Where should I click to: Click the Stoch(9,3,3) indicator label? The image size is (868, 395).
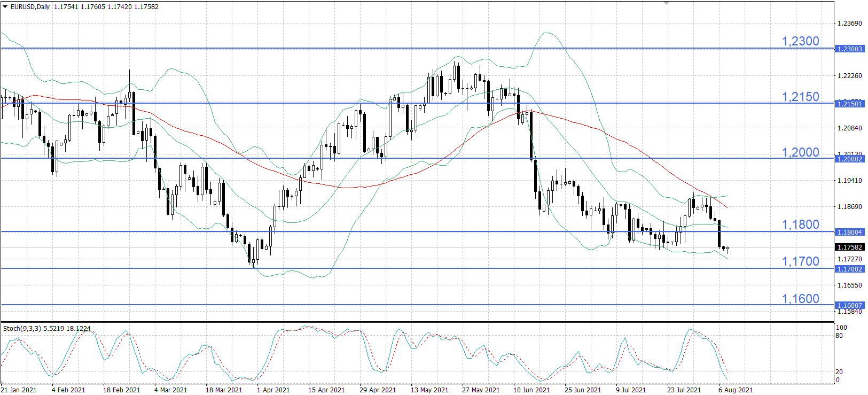[47, 328]
